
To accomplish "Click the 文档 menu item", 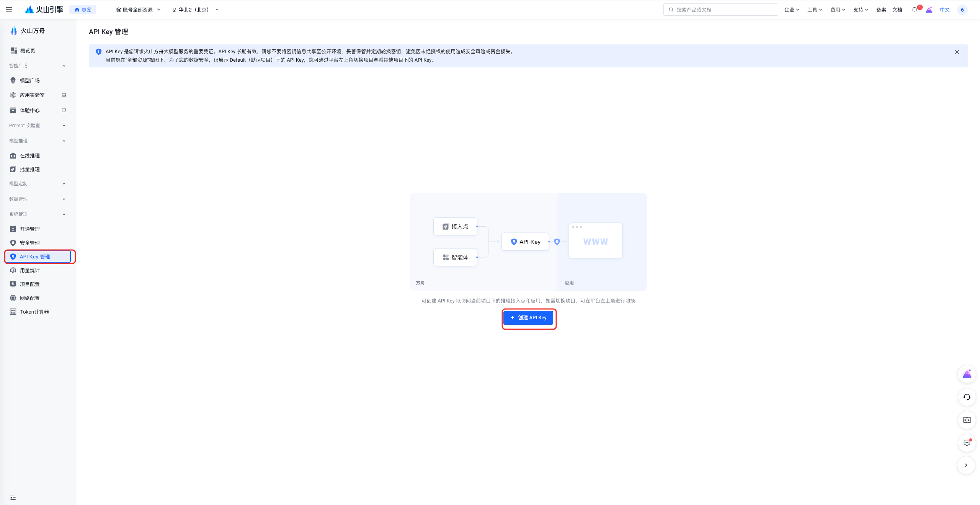I will click(x=897, y=10).
